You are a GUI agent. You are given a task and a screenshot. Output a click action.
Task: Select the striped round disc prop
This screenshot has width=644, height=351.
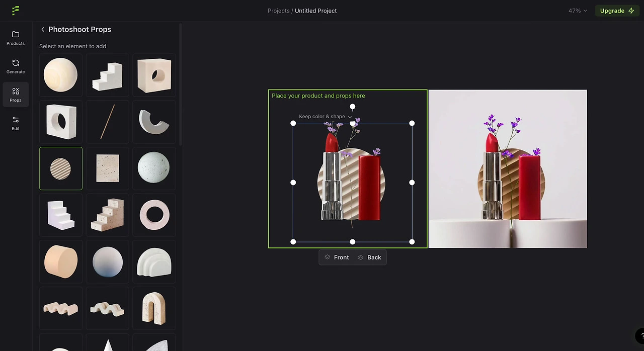click(61, 168)
